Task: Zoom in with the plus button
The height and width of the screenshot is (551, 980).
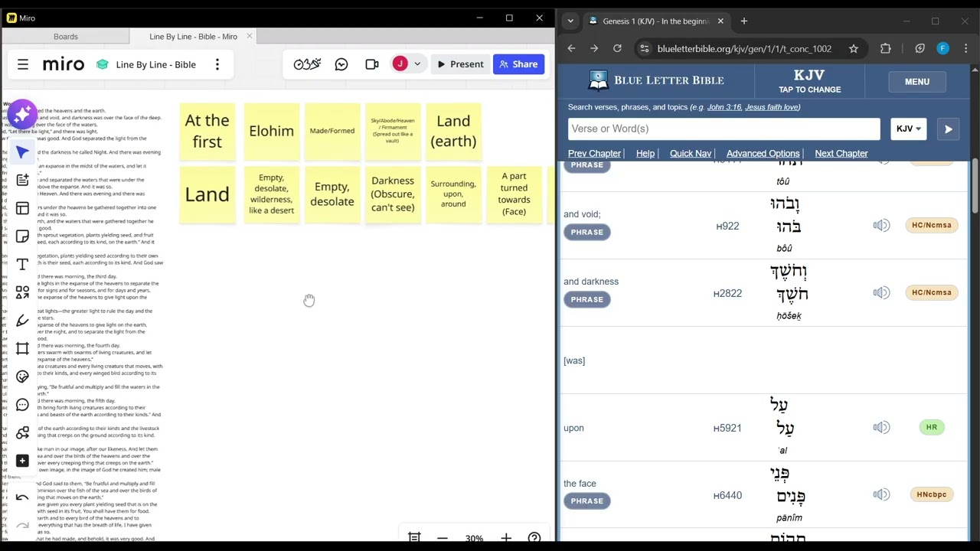Action: [x=506, y=538]
